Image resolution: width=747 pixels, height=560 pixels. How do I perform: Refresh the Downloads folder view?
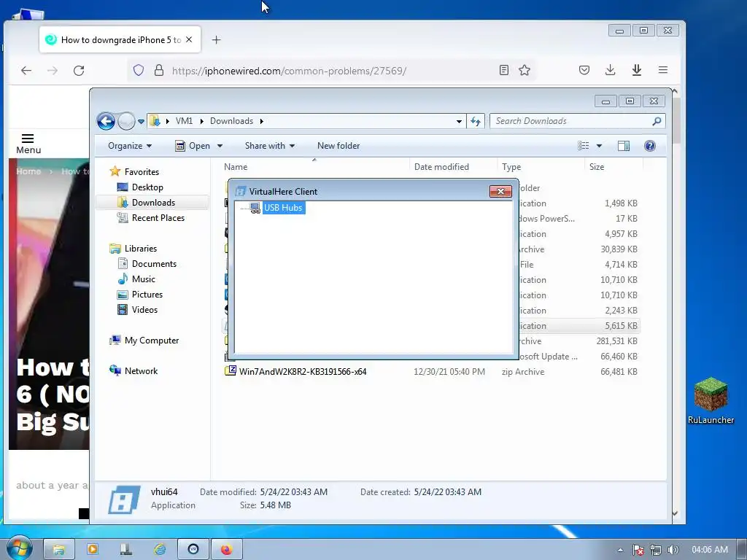[476, 122]
